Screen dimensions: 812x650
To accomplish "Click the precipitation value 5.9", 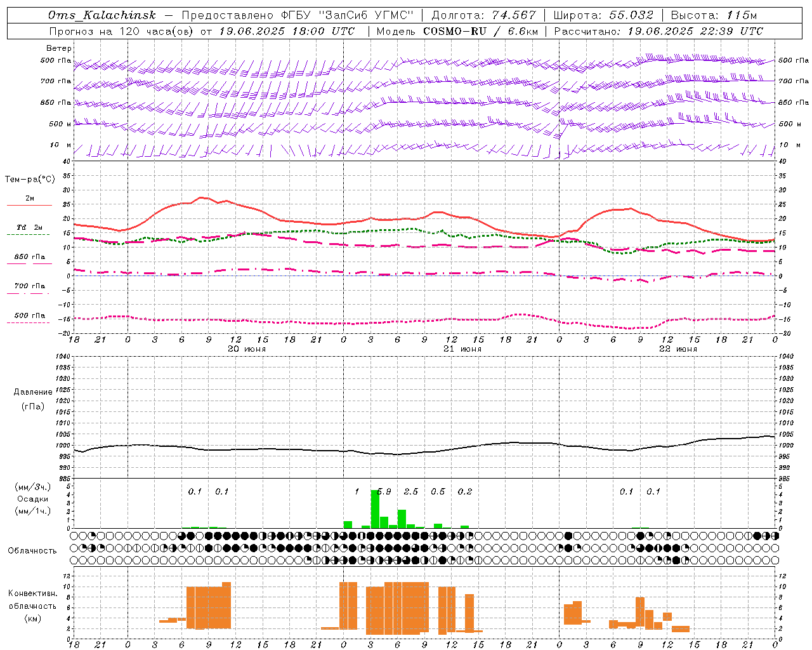I will 384,491.
